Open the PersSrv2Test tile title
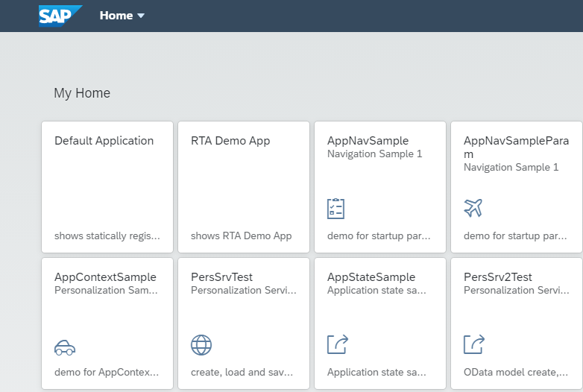 (498, 277)
